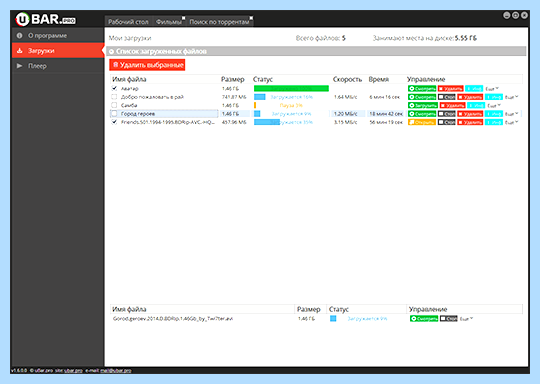Select Загрузки in the sidebar
Screen dimensions: 540x384
[x=58, y=51]
